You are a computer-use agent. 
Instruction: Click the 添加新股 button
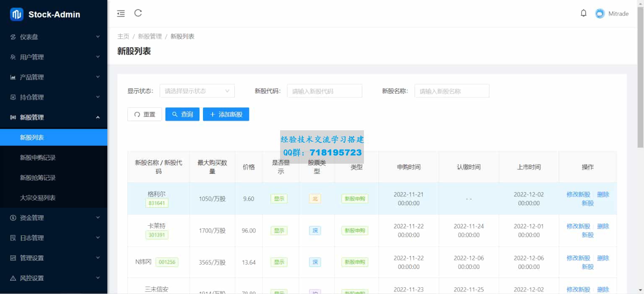tap(226, 114)
